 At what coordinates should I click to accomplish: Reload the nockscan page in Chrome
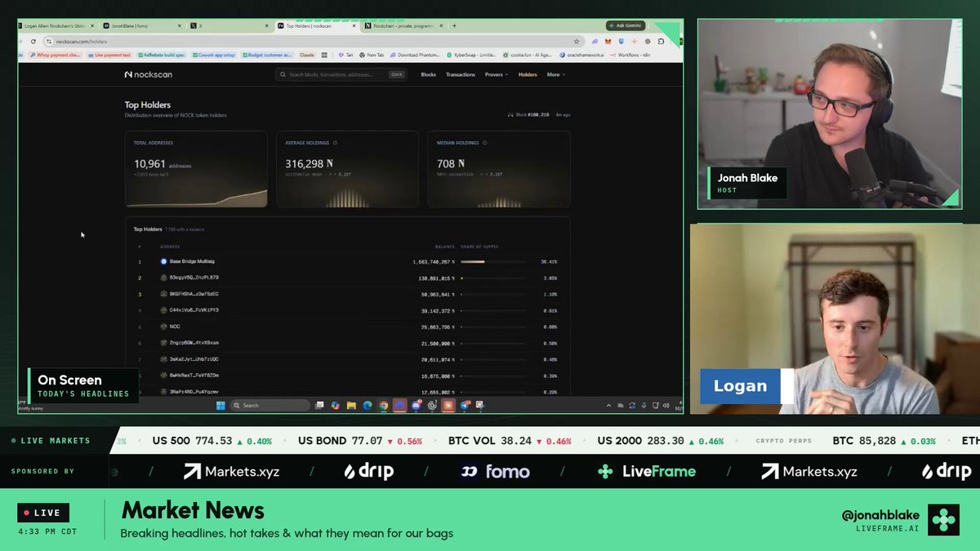[x=33, y=41]
